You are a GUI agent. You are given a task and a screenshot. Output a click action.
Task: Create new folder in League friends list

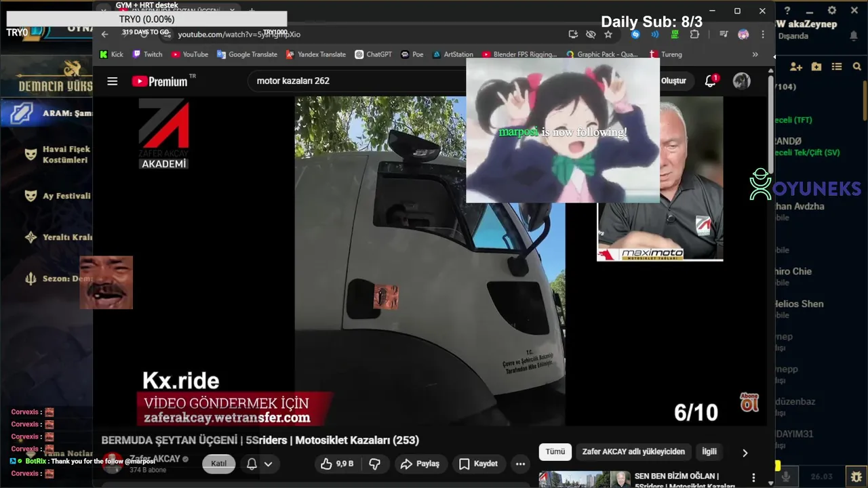[816, 66]
